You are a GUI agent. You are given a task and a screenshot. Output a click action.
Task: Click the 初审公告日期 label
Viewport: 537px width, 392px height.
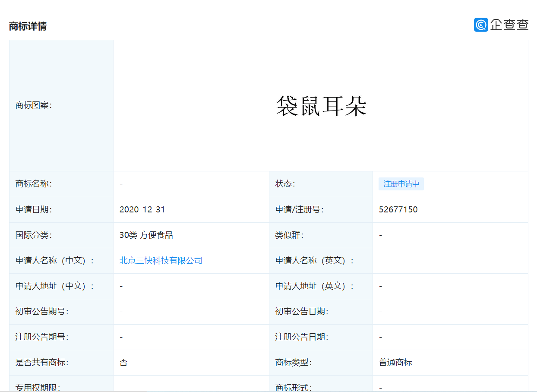point(302,312)
